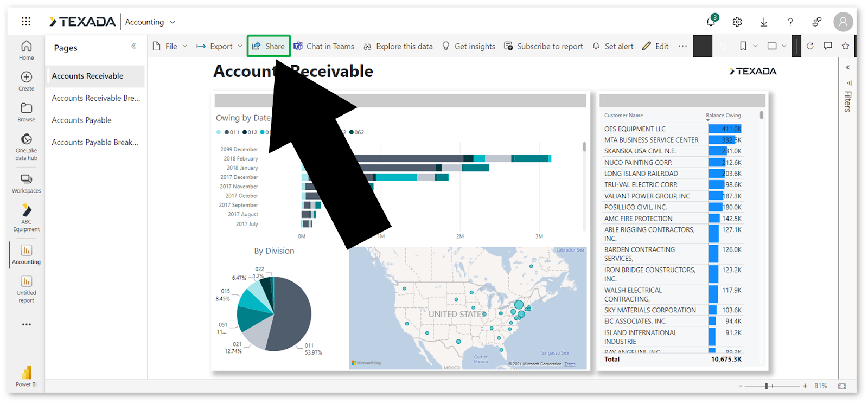Image resolution: width=868 pixels, height=404 pixels.
Task: Open notifications bell with badge 3
Action: point(711,21)
